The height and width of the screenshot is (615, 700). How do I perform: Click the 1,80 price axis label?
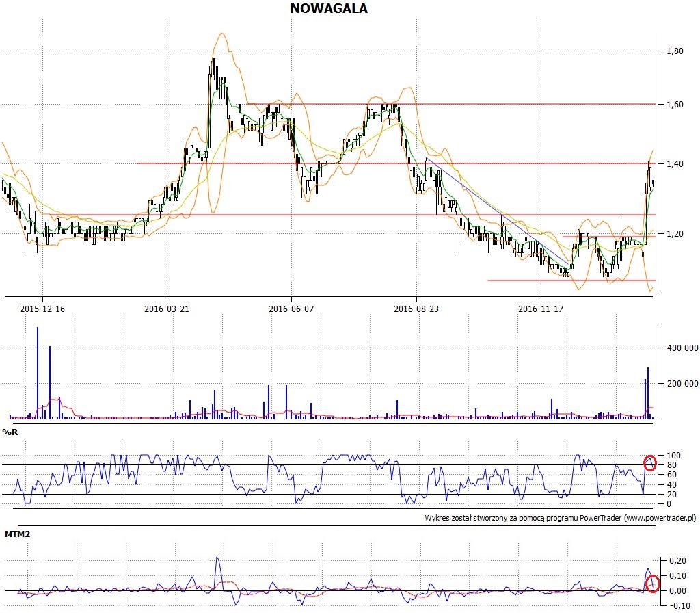point(675,51)
